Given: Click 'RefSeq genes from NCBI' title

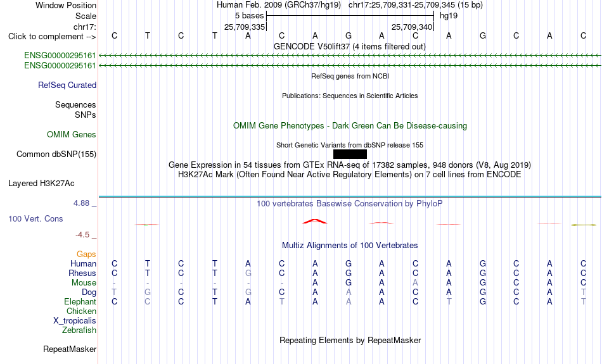Looking at the screenshot, I should 350,76.
